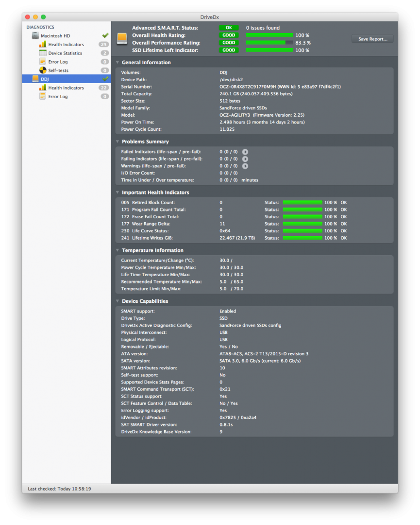Click the orange DDJ external drive icon
The image size is (420, 525).
35,79
